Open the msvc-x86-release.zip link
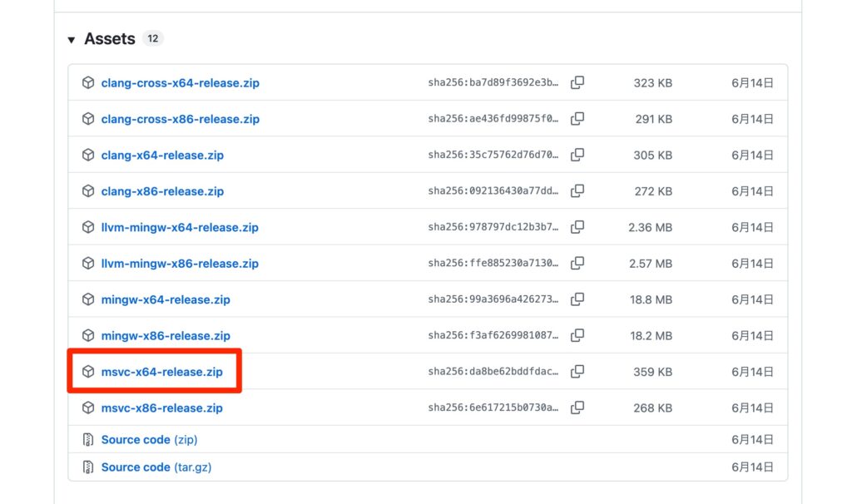Viewport: 852px width, 504px height. coord(161,408)
